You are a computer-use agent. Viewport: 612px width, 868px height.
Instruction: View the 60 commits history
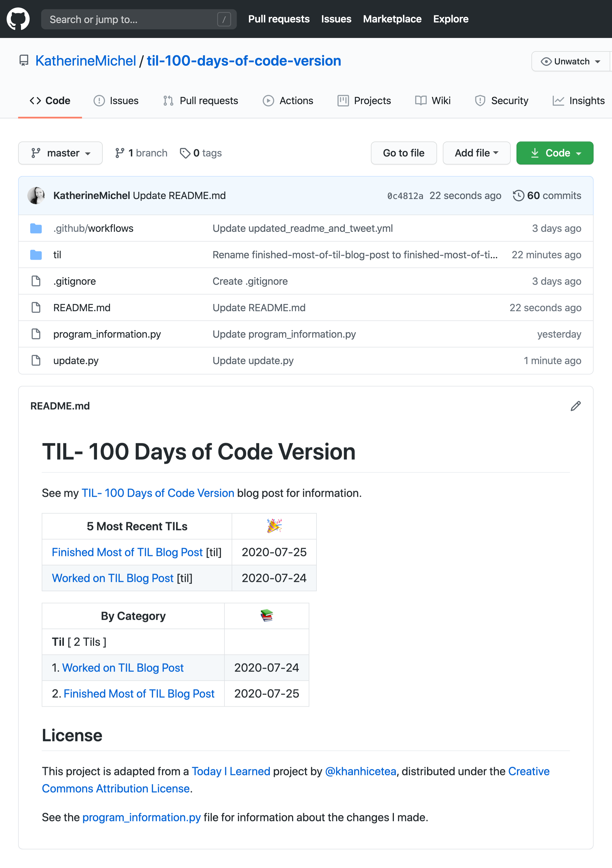point(547,196)
